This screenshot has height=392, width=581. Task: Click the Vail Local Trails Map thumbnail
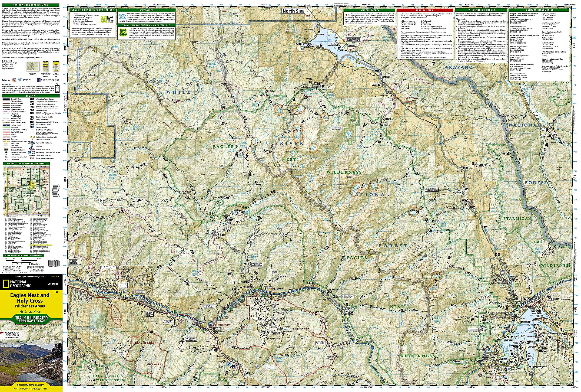[x=56, y=66]
